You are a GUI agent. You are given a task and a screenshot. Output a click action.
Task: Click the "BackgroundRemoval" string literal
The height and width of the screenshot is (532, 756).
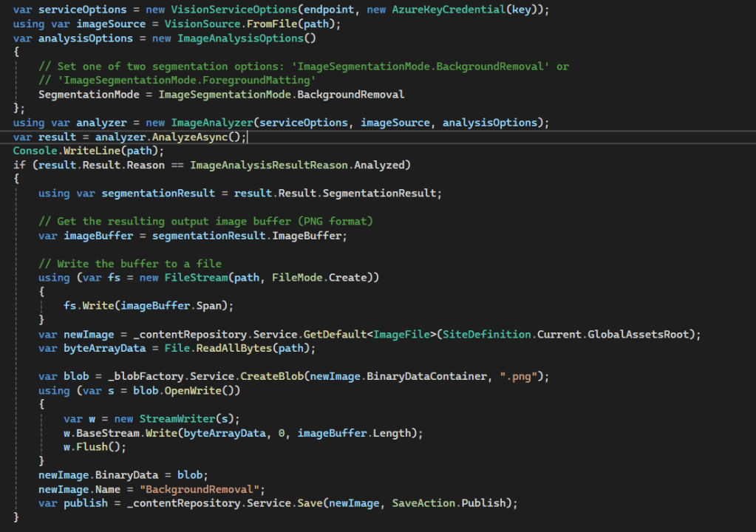coord(202,490)
